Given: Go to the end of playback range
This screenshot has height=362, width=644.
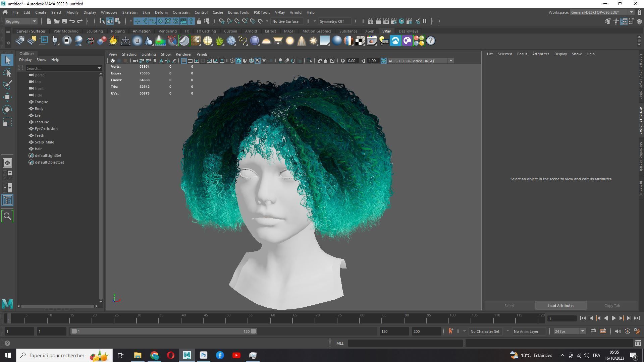Looking at the screenshot, I should pos(637,318).
